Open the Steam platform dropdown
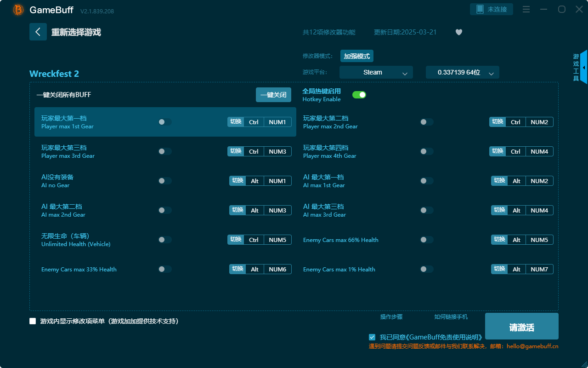Viewport: 588px width, 368px height. coord(376,72)
